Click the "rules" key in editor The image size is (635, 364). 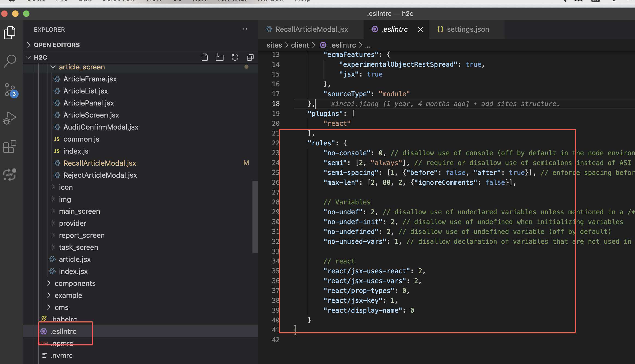pos(321,143)
